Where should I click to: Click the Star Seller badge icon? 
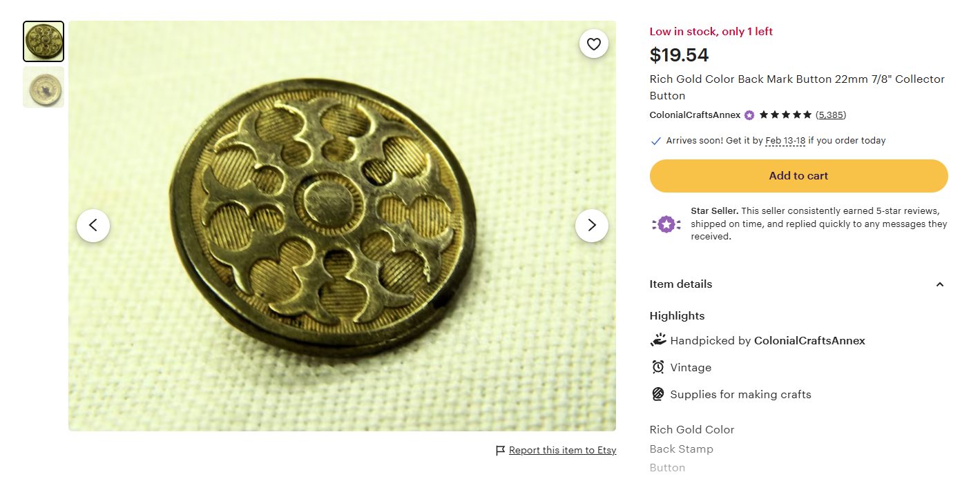[x=666, y=224]
